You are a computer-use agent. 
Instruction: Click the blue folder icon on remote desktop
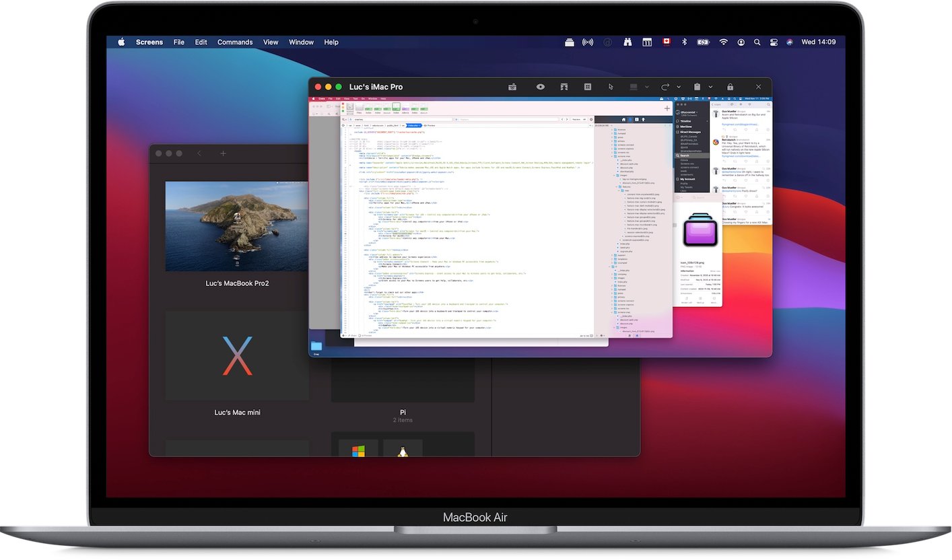[x=316, y=346]
